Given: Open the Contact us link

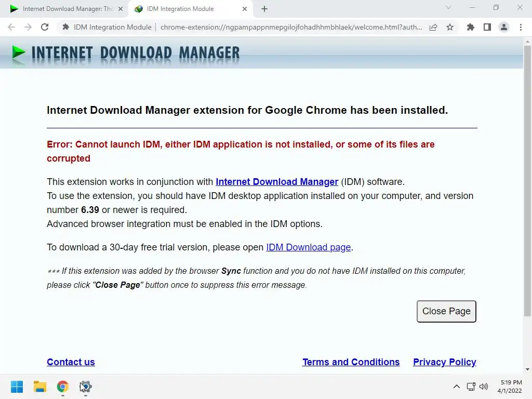Looking at the screenshot, I should click(71, 362).
